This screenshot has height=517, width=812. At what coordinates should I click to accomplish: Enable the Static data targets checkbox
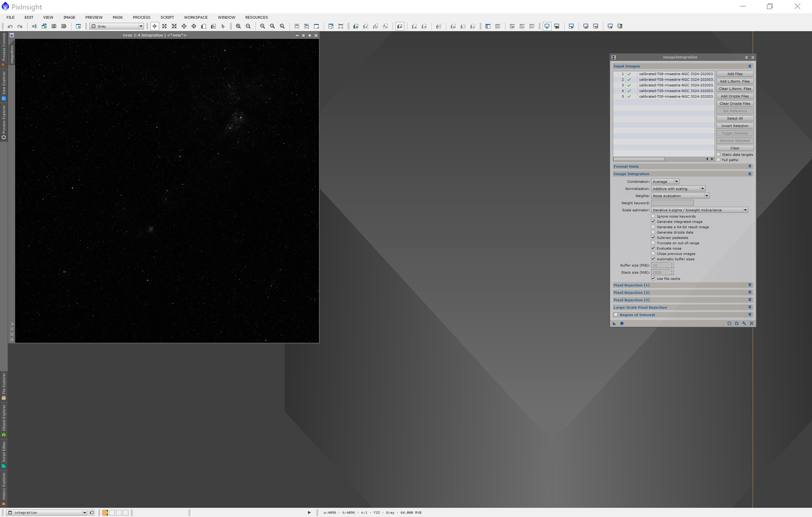(719, 154)
